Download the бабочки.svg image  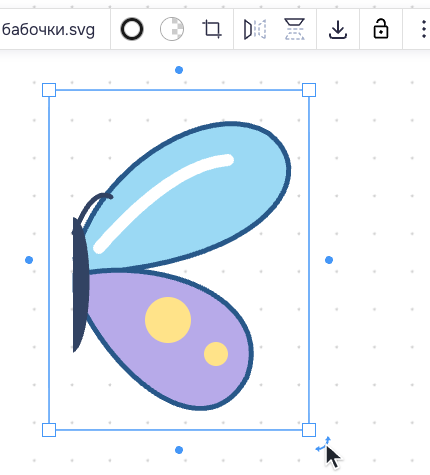click(x=338, y=30)
